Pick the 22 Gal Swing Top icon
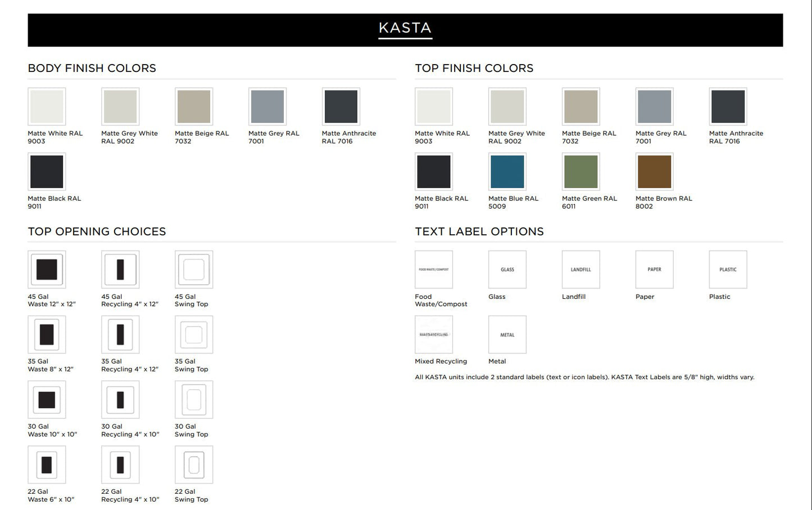The image size is (812, 510). click(x=194, y=465)
